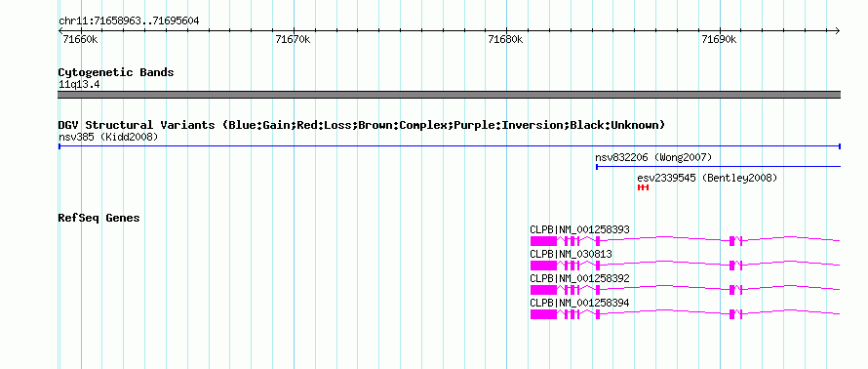Open the nsv832206 (Wong2007) variant label

pos(653,157)
